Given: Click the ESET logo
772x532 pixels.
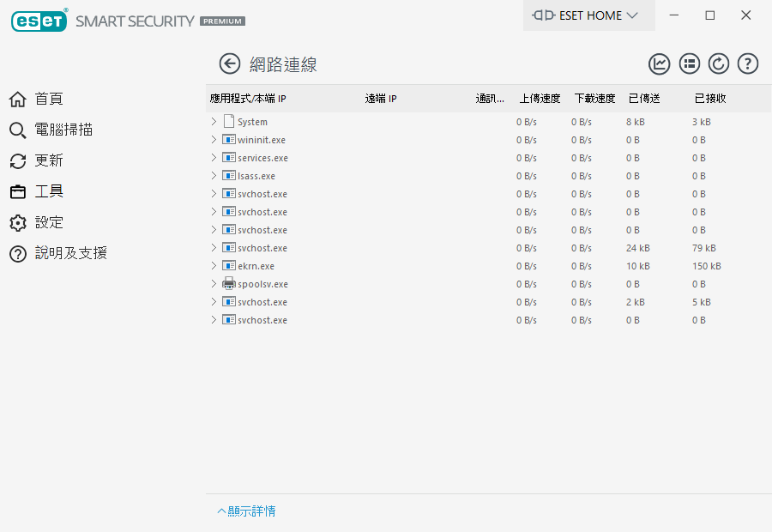Looking at the screenshot, I should (x=39, y=21).
